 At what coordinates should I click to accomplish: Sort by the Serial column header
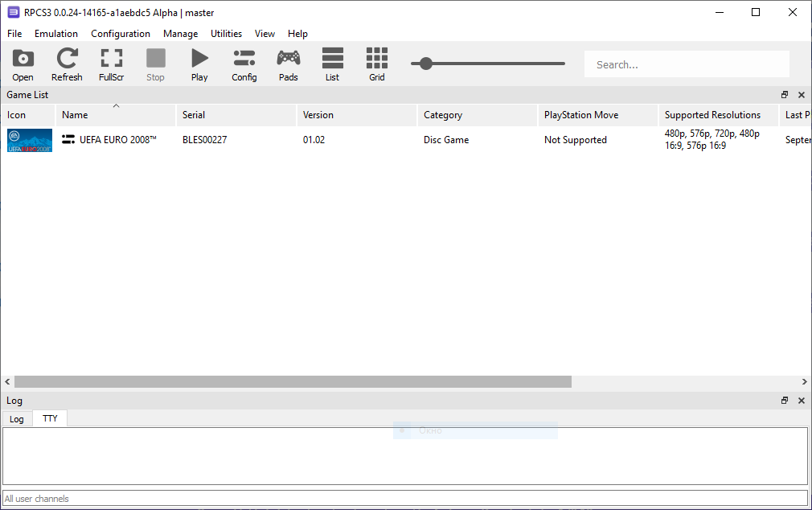point(236,115)
